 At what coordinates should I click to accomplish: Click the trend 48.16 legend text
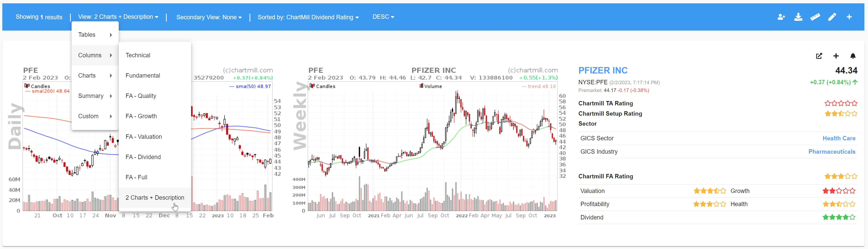538,86
